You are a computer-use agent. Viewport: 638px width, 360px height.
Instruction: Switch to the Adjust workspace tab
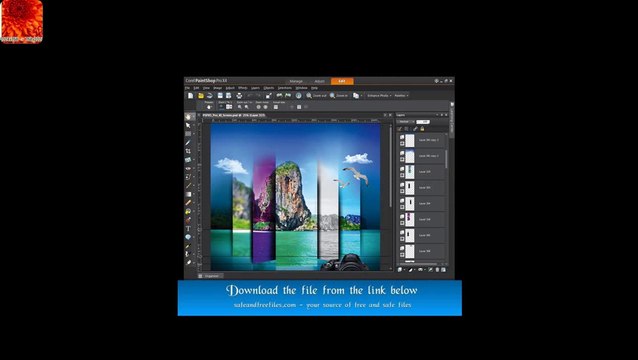pyautogui.click(x=319, y=81)
